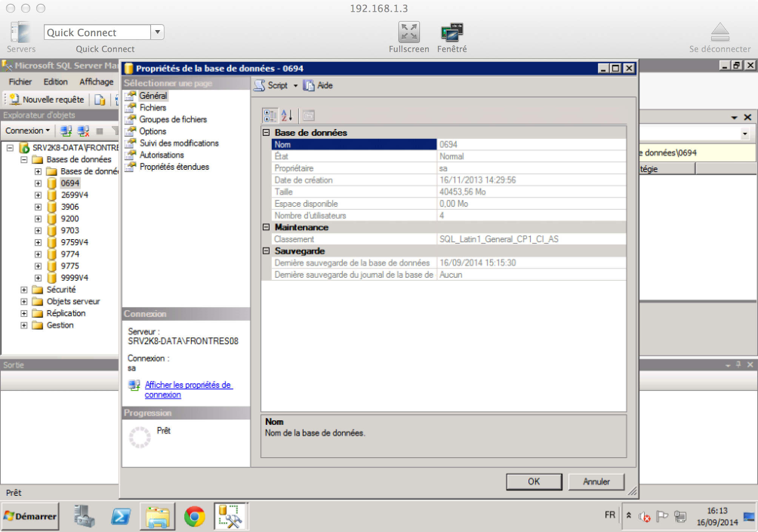Click the Fenêtré window mode icon
Viewport: 758px width, 532px height.
tap(452, 32)
